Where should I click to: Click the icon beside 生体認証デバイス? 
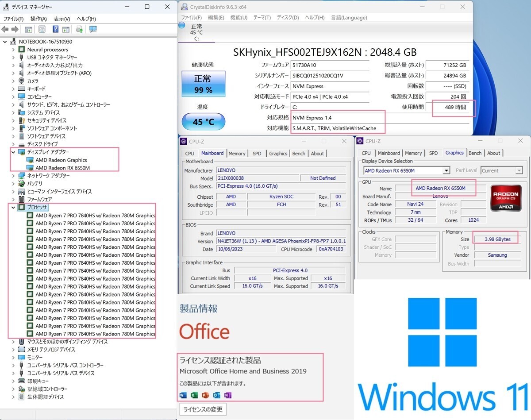coord(22,397)
